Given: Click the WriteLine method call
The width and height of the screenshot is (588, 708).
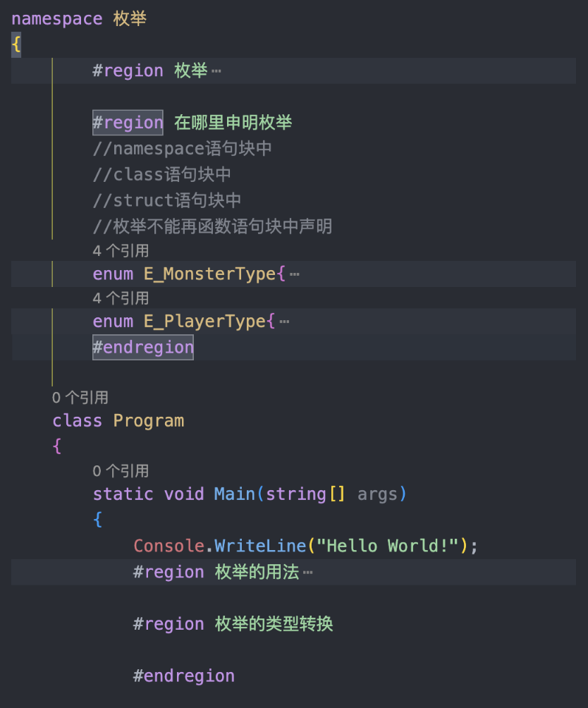Looking at the screenshot, I should click(x=260, y=546).
